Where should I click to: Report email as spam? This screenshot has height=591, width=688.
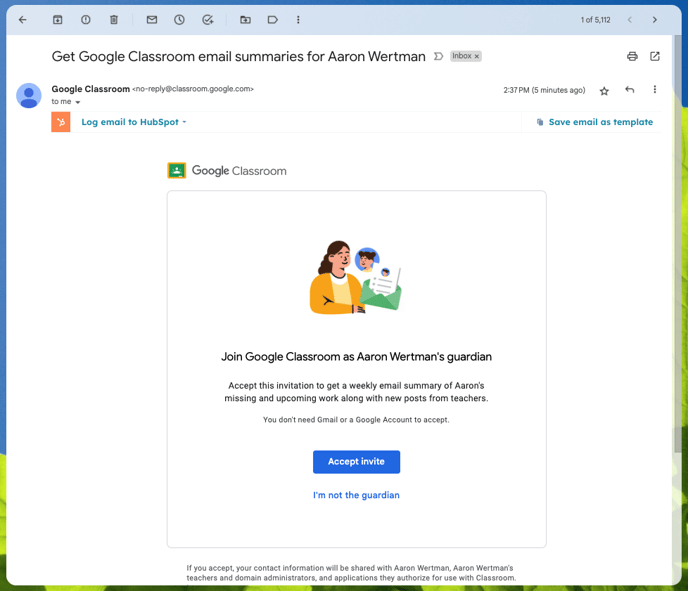coord(86,20)
